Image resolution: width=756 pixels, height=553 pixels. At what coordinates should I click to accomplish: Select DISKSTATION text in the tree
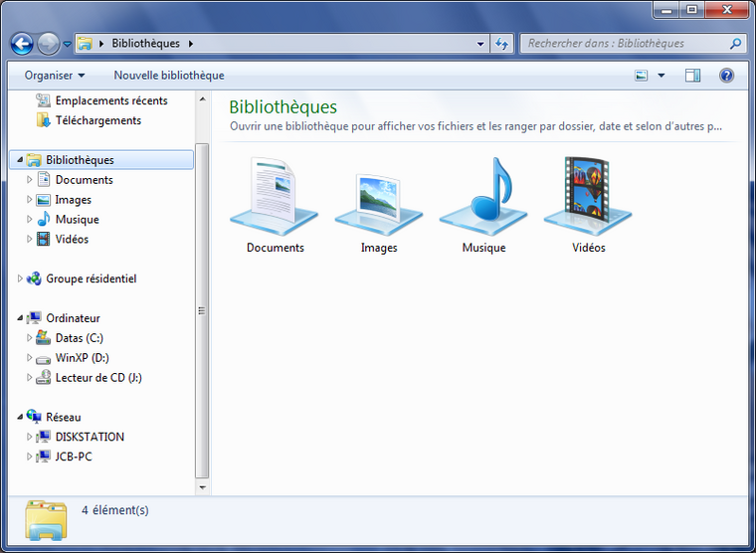90,437
